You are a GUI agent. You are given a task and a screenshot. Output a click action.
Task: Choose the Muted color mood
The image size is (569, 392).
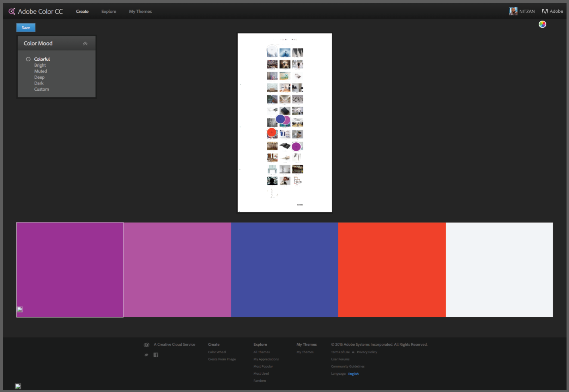pos(41,71)
